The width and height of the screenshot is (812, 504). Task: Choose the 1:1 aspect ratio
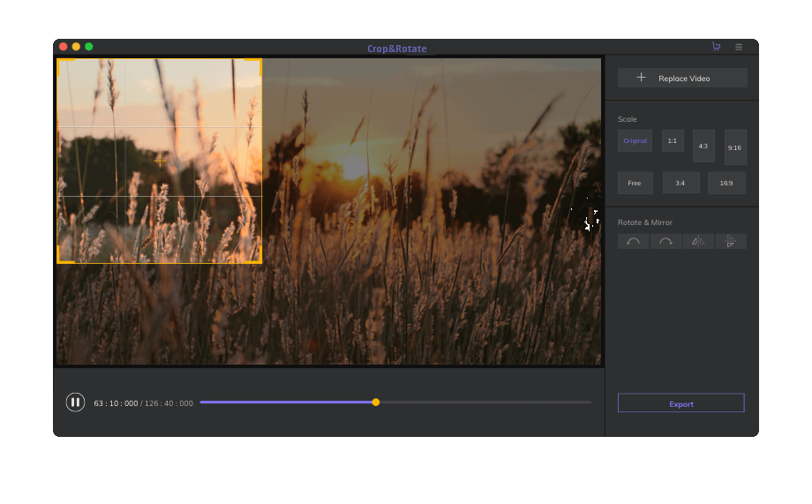tap(673, 141)
